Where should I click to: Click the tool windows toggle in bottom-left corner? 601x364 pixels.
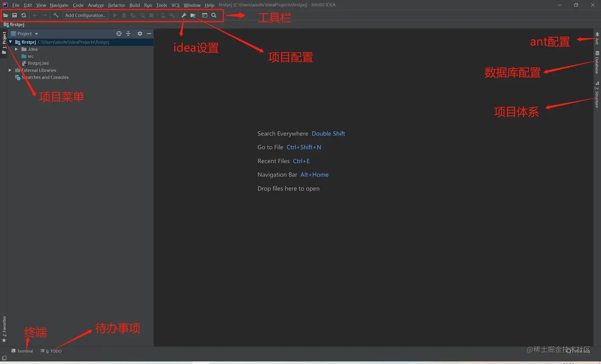click(4, 358)
